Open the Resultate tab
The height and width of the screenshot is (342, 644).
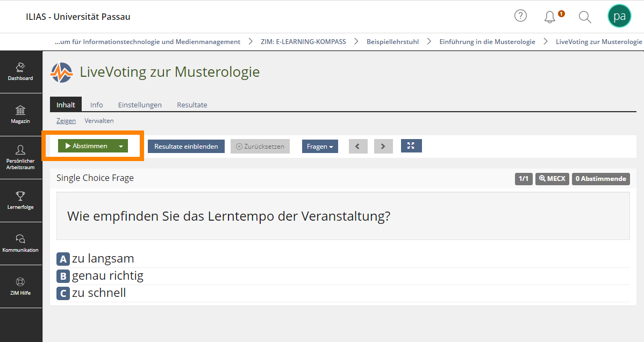192,105
